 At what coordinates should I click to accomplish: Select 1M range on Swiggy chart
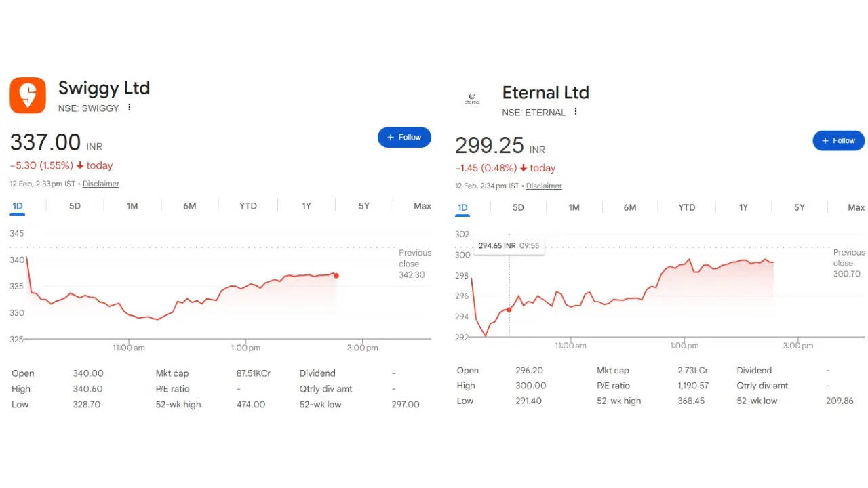click(132, 206)
